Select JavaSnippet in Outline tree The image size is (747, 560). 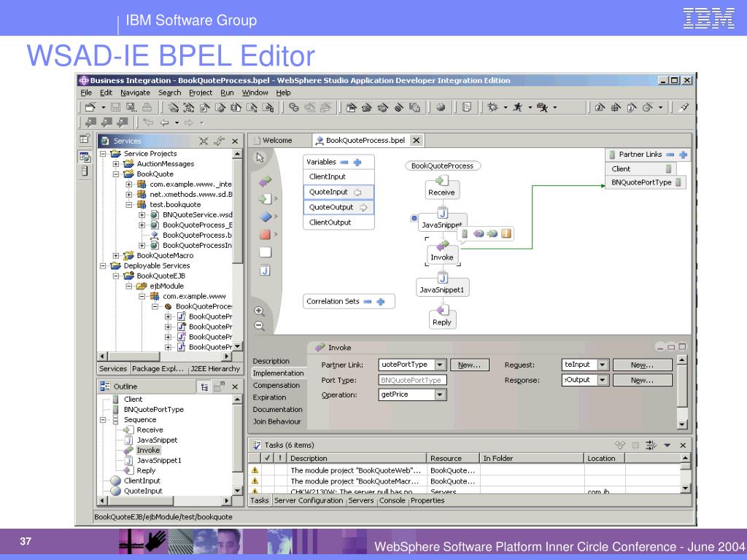[x=157, y=440]
